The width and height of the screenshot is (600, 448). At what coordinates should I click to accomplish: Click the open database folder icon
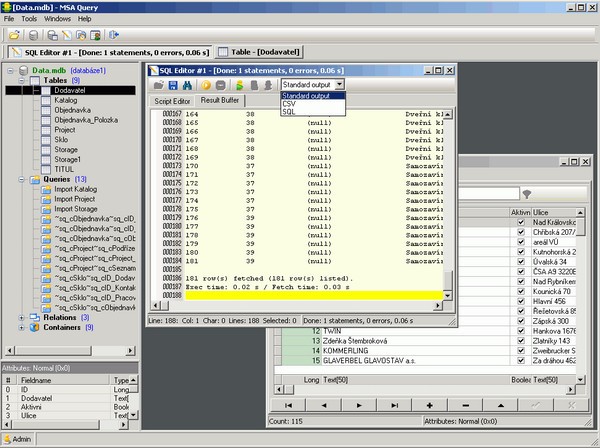coord(14,35)
